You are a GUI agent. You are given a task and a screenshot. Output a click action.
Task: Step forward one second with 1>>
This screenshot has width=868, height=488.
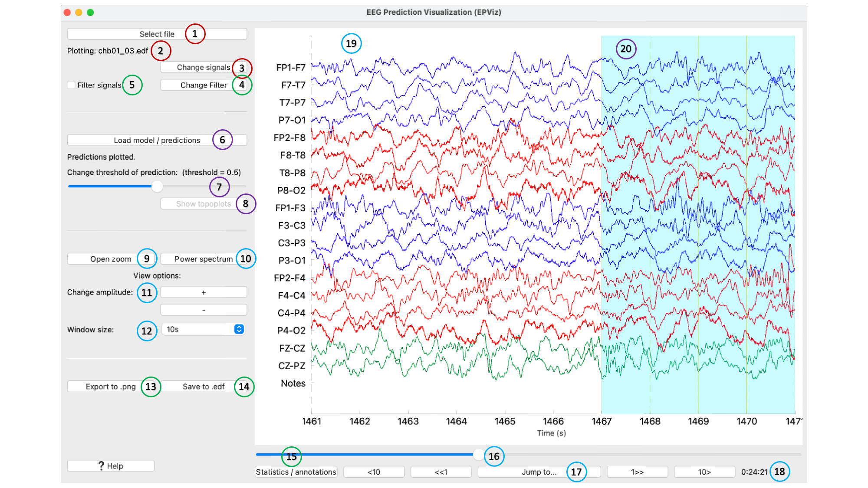point(637,472)
